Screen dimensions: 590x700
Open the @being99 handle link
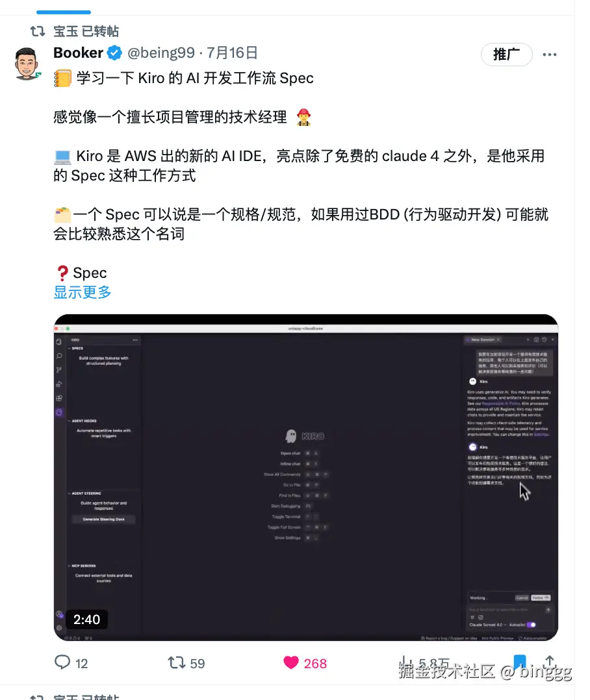point(161,53)
